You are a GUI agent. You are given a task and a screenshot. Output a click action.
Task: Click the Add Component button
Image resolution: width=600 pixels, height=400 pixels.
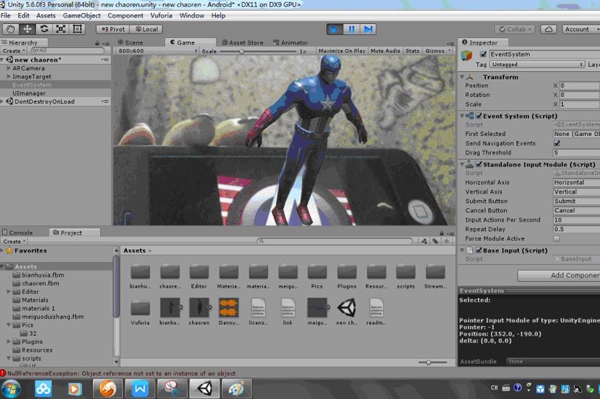[x=559, y=275]
